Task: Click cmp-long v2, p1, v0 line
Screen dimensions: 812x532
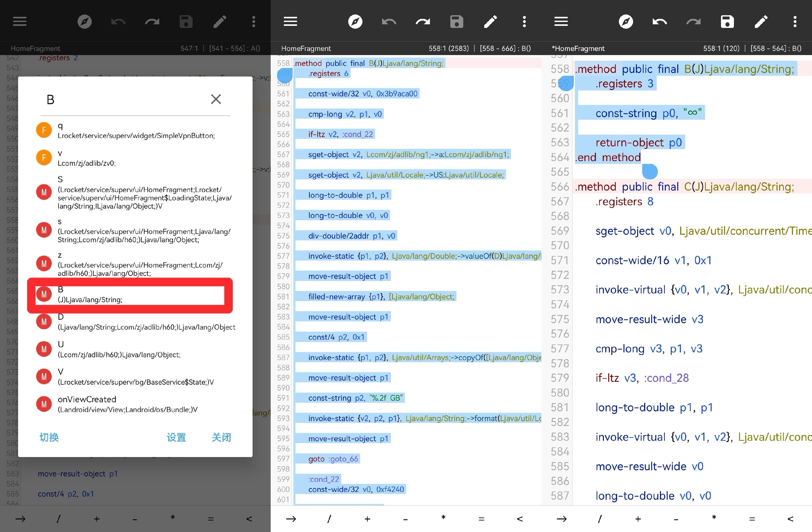Action: [345, 114]
